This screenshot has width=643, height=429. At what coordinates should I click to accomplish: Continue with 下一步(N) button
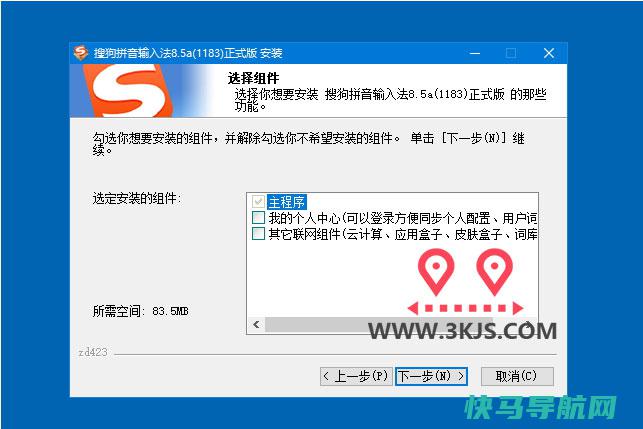pos(431,376)
